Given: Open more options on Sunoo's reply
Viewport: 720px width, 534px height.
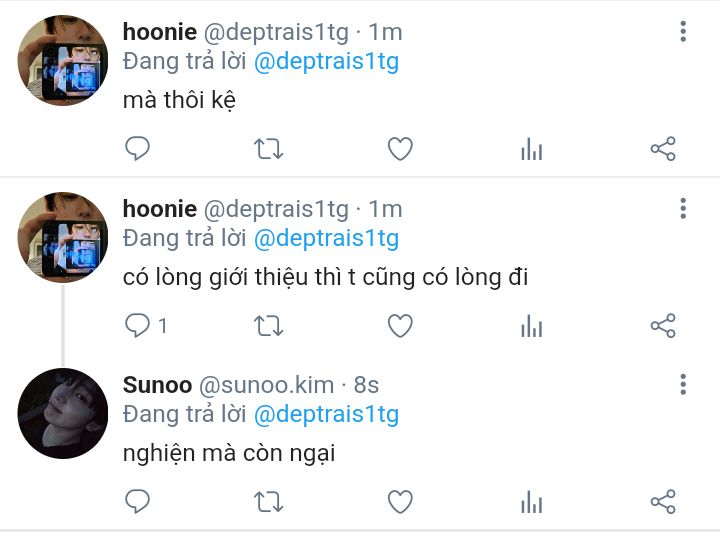Looking at the screenshot, I should [683, 384].
